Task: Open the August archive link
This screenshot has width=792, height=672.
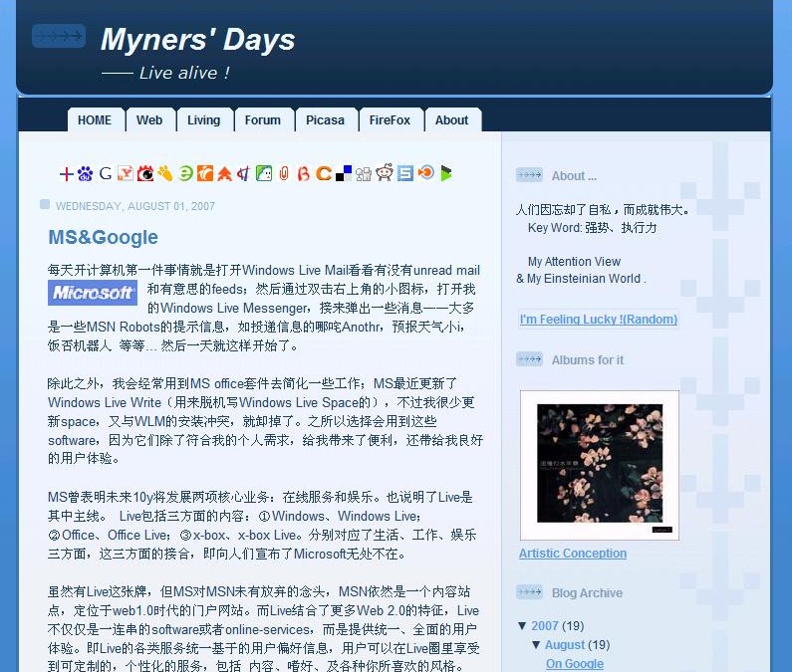Action: (564, 645)
